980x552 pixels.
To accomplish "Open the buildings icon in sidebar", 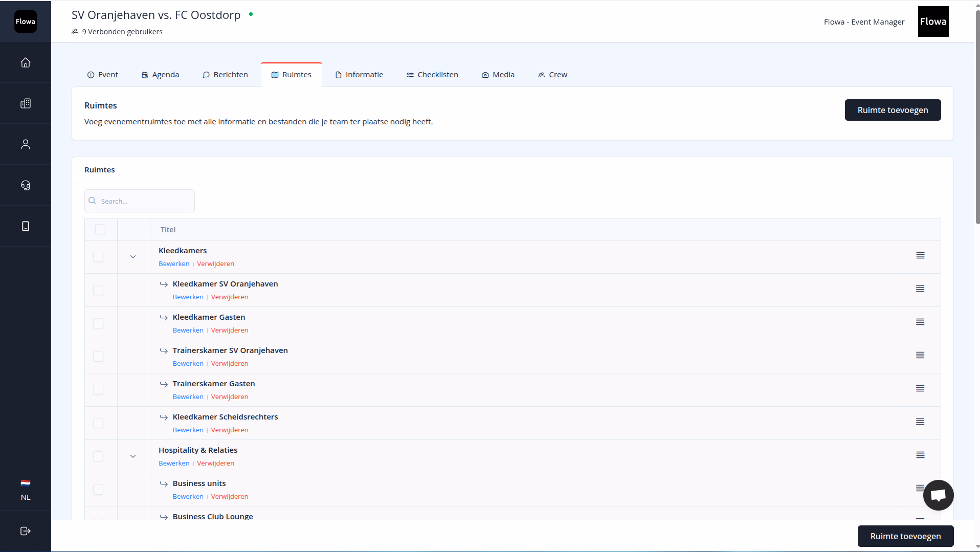I will [x=26, y=103].
